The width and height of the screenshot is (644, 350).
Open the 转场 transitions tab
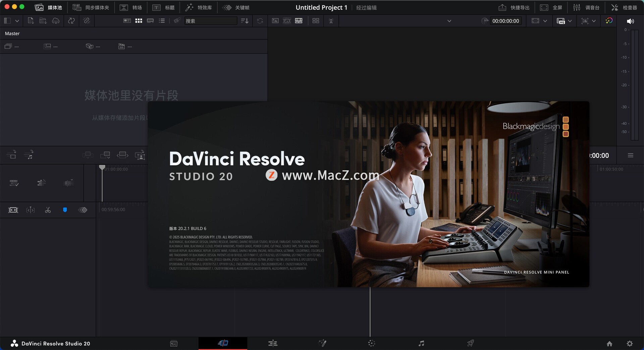point(131,7)
